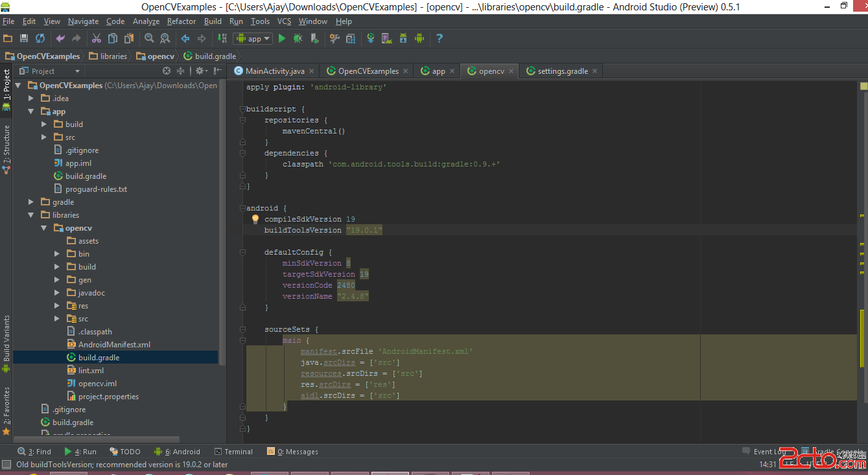868x475 pixels.
Task: Collapse the libraries folder
Action: point(31,215)
